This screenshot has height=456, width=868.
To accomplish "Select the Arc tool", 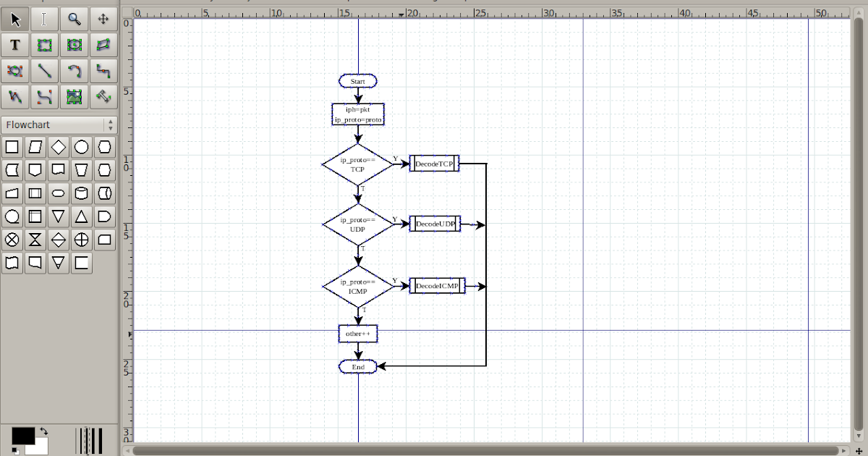I will [74, 71].
